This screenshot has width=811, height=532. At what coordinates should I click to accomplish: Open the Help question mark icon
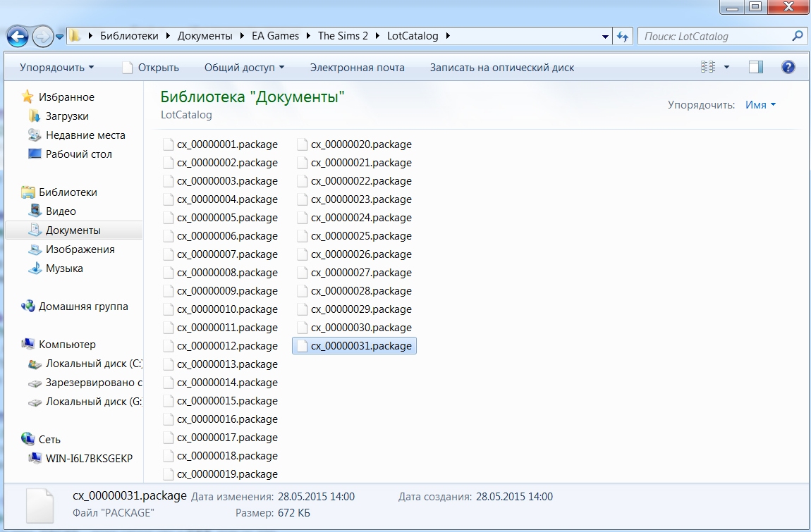click(788, 68)
